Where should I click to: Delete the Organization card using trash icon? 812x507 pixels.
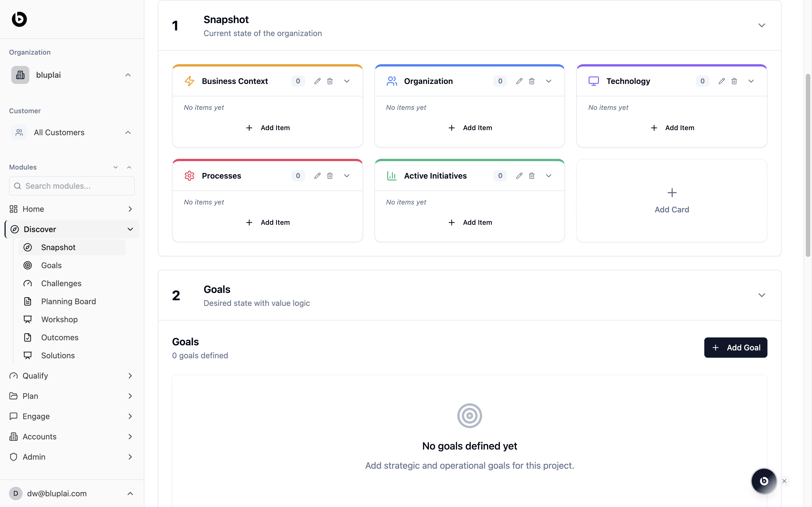coord(531,81)
